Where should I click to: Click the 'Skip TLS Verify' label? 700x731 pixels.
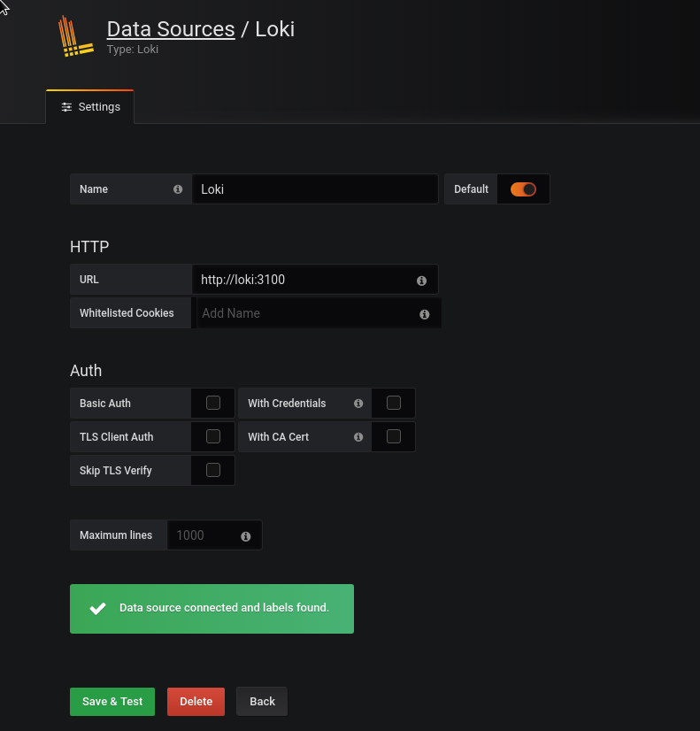coord(116,471)
